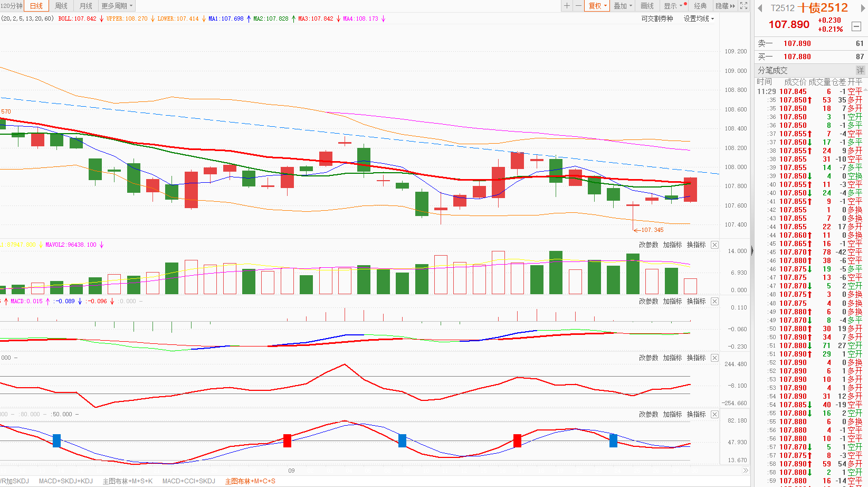Viewport: 868px width, 487px height.
Task: Switch to 经典 classic layout
Action: coord(700,6)
